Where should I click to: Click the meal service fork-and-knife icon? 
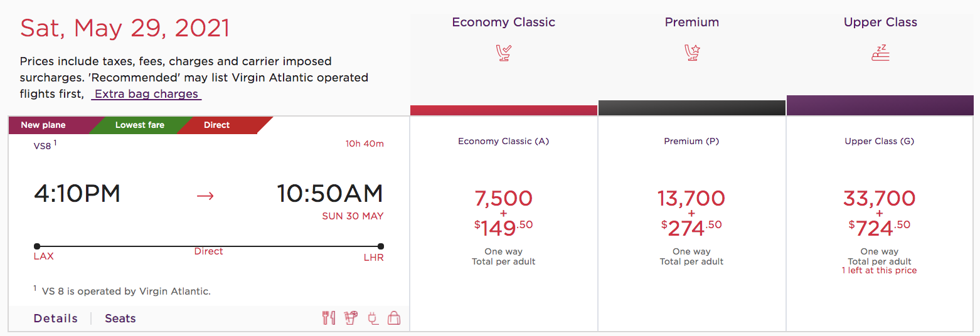coord(329,318)
